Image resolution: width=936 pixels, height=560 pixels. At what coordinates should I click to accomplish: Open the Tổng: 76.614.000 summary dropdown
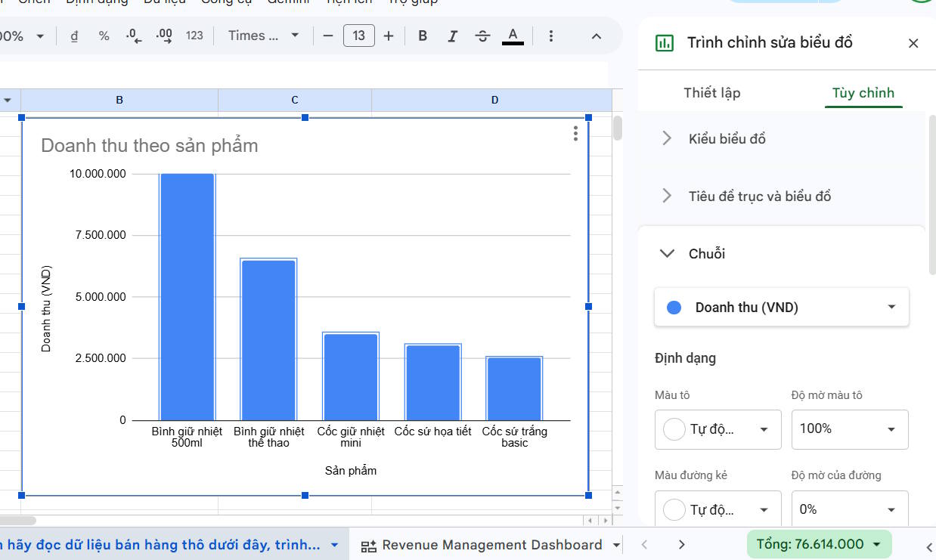pyautogui.click(x=820, y=544)
